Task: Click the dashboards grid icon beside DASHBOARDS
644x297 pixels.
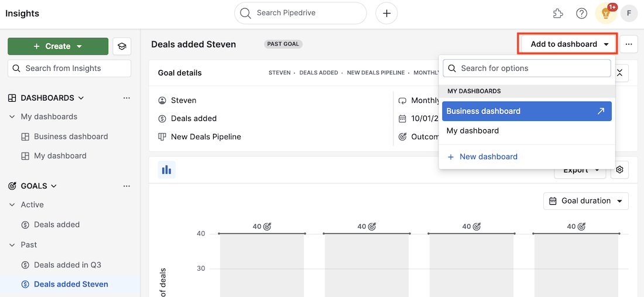Action: click(12, 98)
